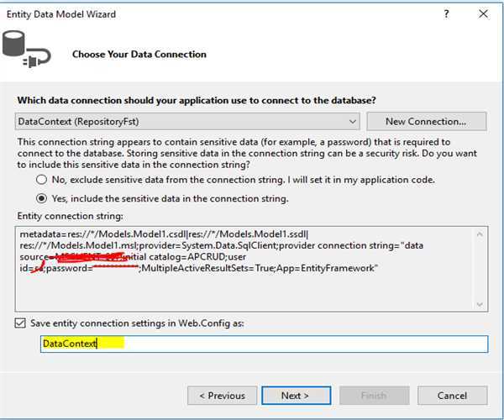Toggle 'Save entity connection settings in Web.Config'
504x420 pixels.
21,323
